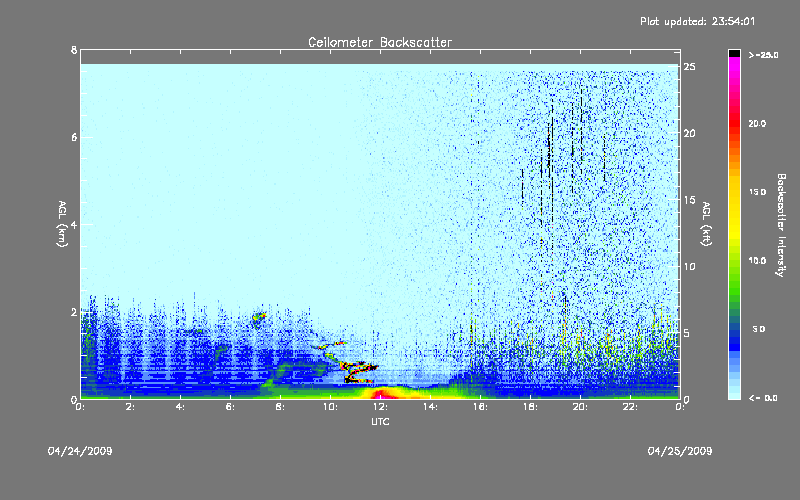Select the '10:' hour tick on UTC axis
The height and width of the screenshot is (500, 800).
click(x=330, y=407)
